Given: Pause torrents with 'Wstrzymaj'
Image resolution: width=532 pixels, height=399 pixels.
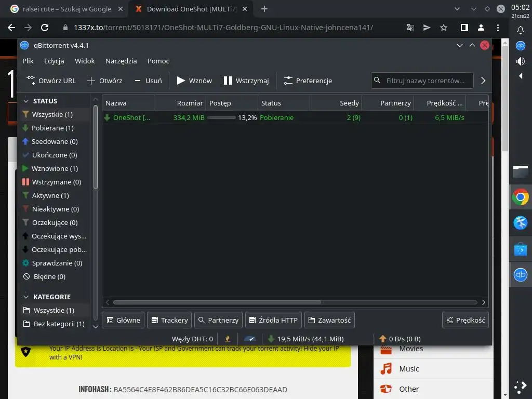Looking at the screenshot, I should [x=246, y=81].
